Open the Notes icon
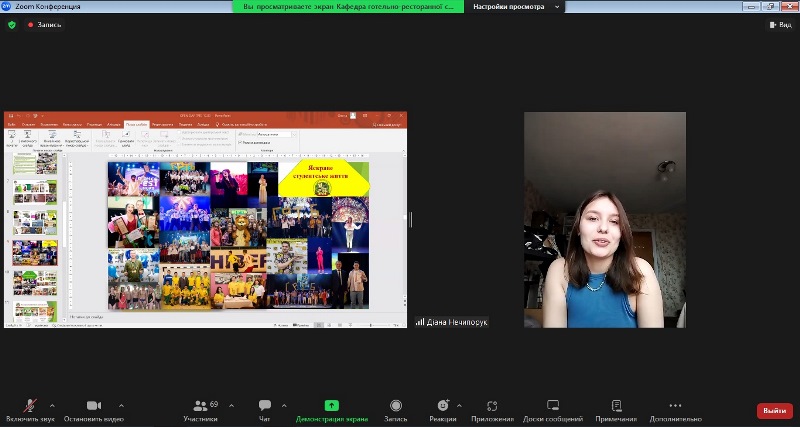This screenshot has width=800, height=427. click(616, 405)
